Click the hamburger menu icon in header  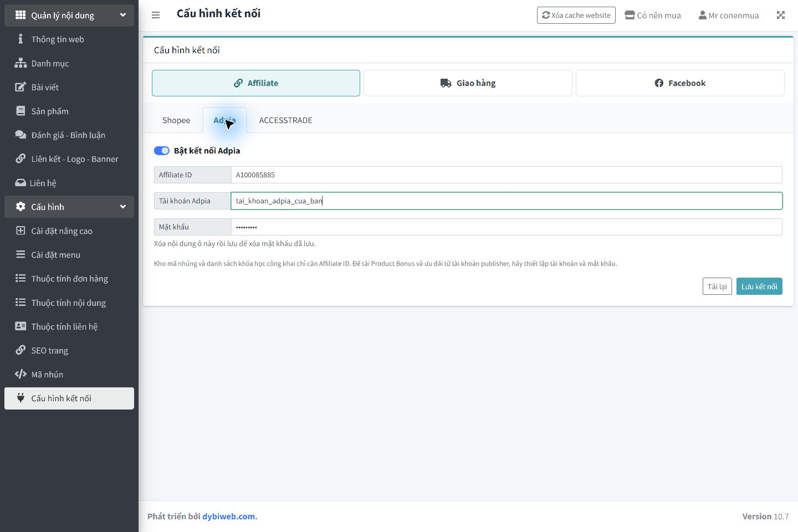click(156, 15)
